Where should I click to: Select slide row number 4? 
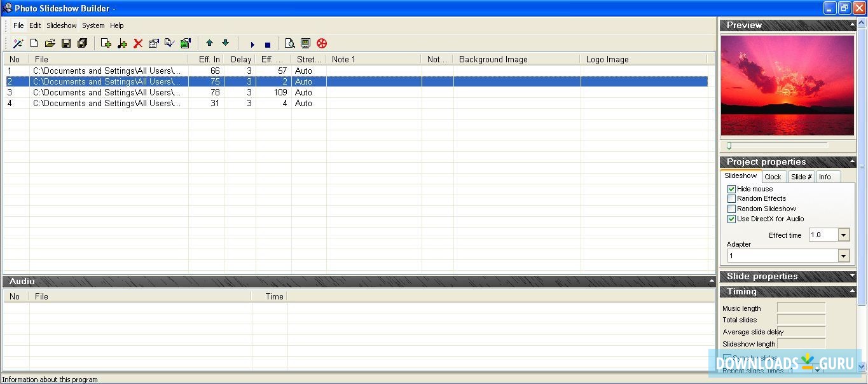point(355,103)
